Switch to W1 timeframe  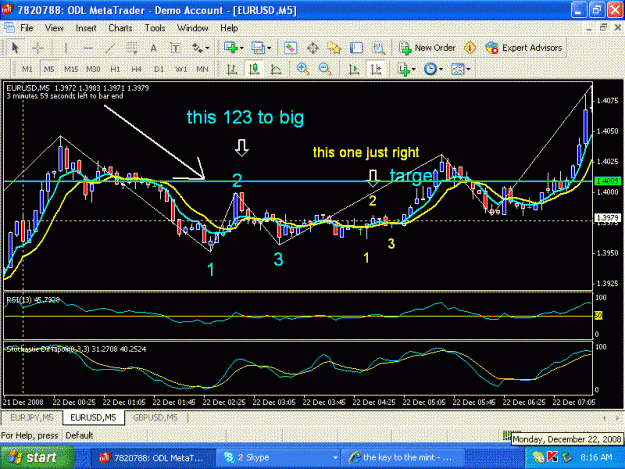(181, 69)
